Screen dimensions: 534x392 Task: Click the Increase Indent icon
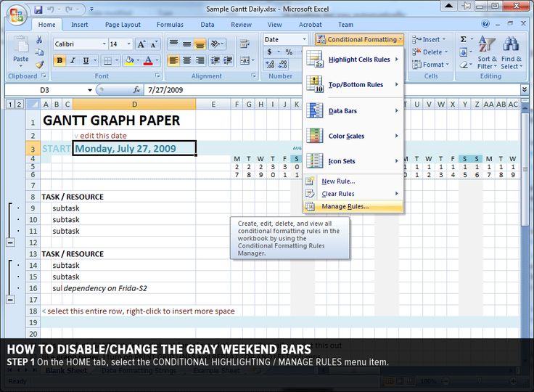228,61
